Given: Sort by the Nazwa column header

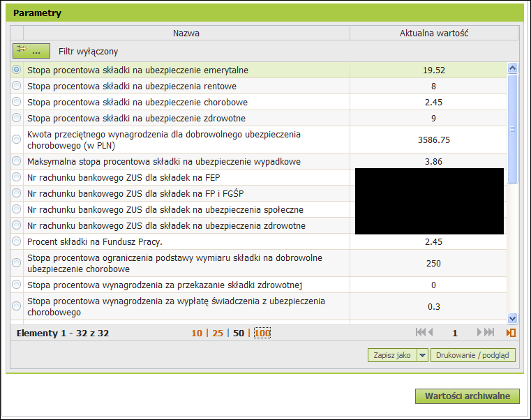Looking at the screenshot, I should [x=186, y=33].
